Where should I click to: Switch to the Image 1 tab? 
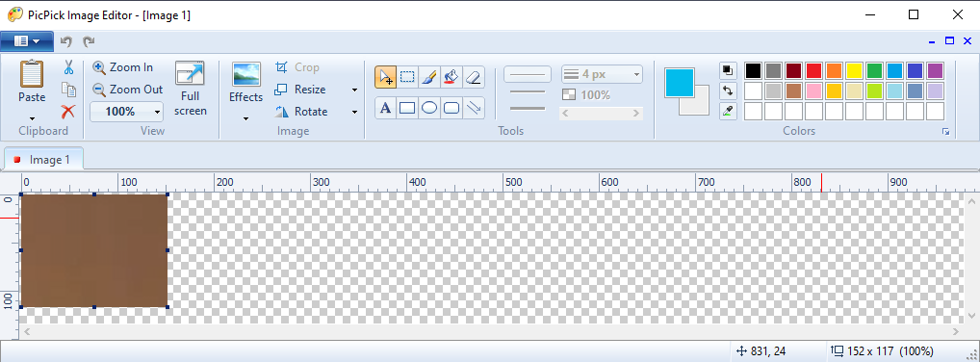tap(43, 160)
